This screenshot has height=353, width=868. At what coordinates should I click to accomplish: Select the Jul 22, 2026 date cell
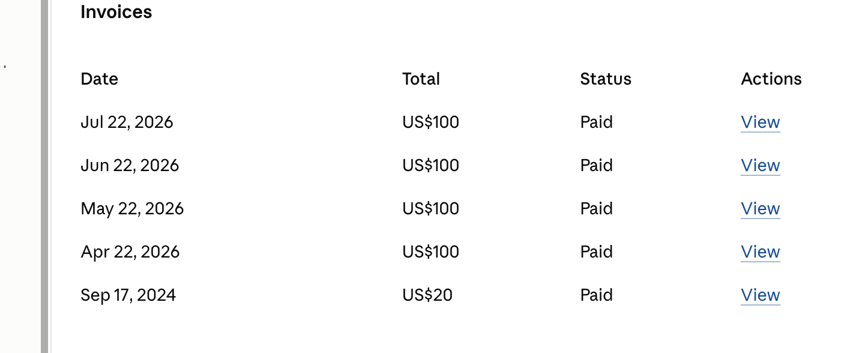coord(127,122)
